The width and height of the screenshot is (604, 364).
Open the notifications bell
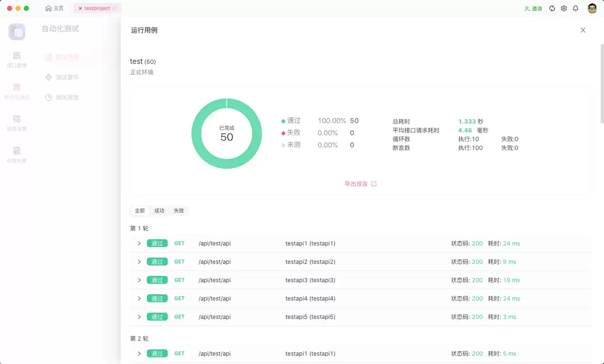576,8
